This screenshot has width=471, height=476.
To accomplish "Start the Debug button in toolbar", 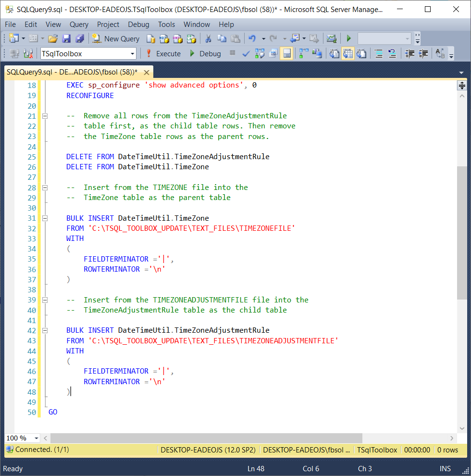I will pos(205,54).
